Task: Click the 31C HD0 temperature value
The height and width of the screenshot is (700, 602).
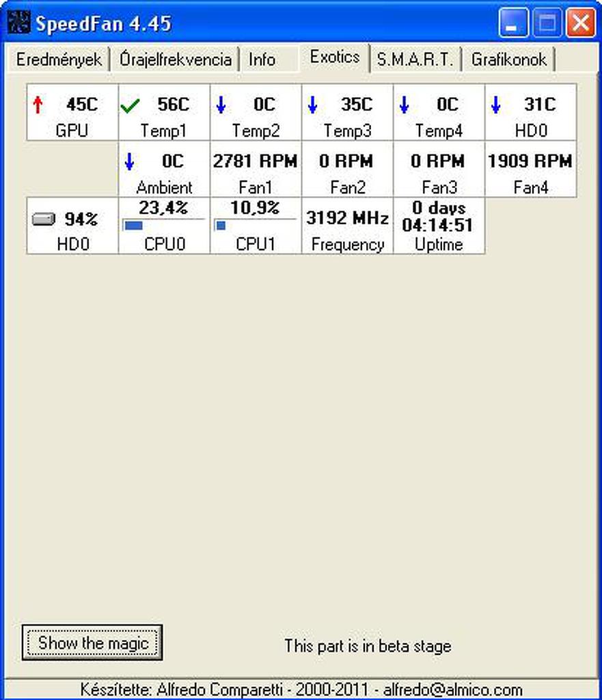Action: [540, 105]
